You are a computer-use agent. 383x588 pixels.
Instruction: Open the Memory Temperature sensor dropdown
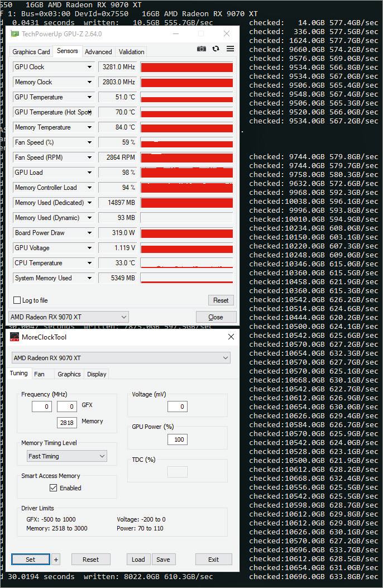tap(89, 127)
